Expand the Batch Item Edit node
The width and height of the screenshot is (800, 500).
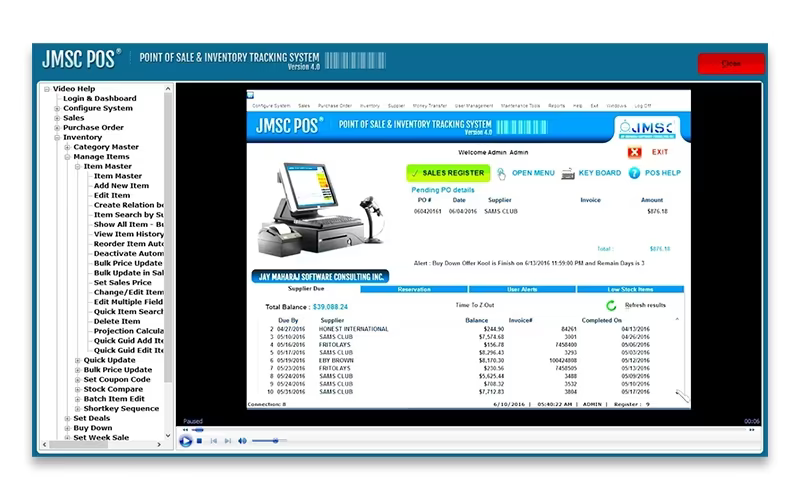[78, 399]
